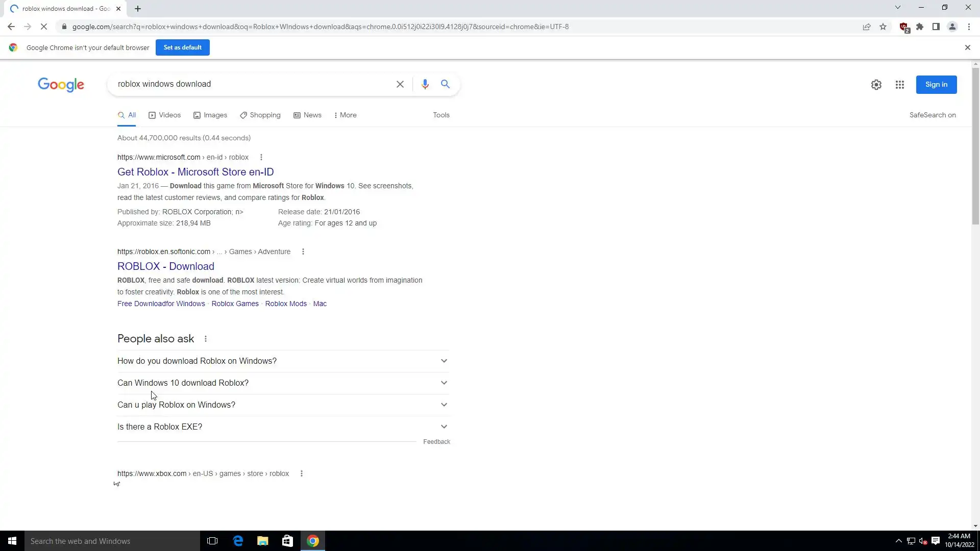
Task: Open Google search settings gear
Action: click(x=876, y=85)
